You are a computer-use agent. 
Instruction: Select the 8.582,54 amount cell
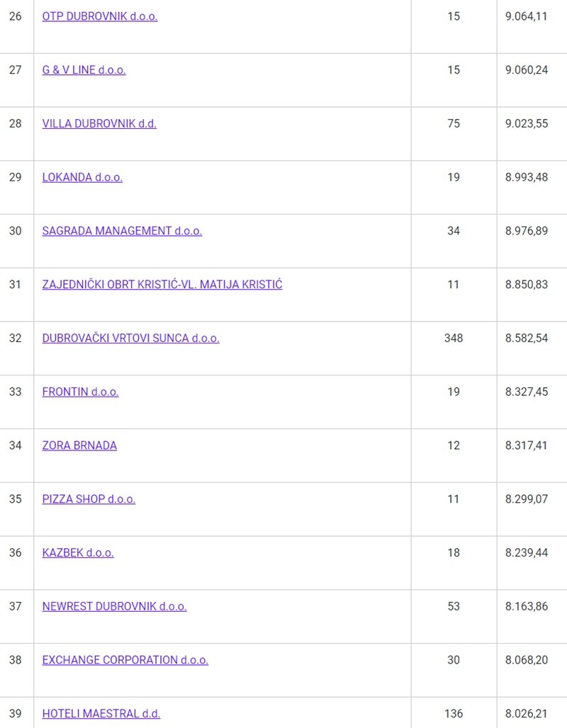click(x=526, y=339)
